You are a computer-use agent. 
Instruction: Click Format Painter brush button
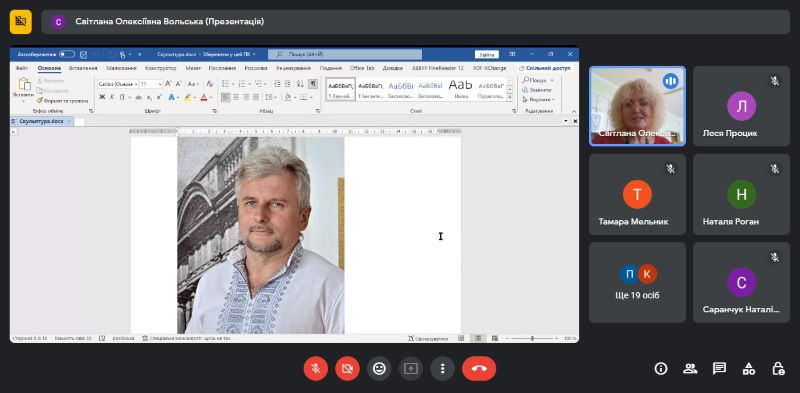62,101
